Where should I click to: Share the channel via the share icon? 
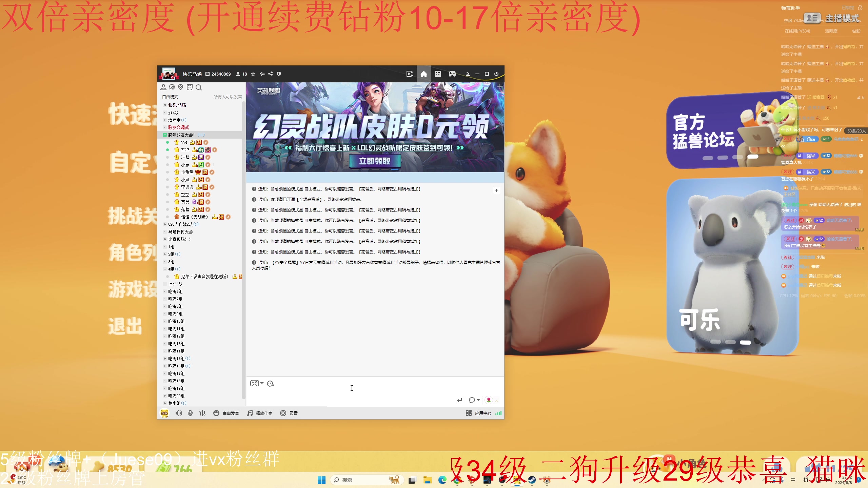click(x=271, y=74)
